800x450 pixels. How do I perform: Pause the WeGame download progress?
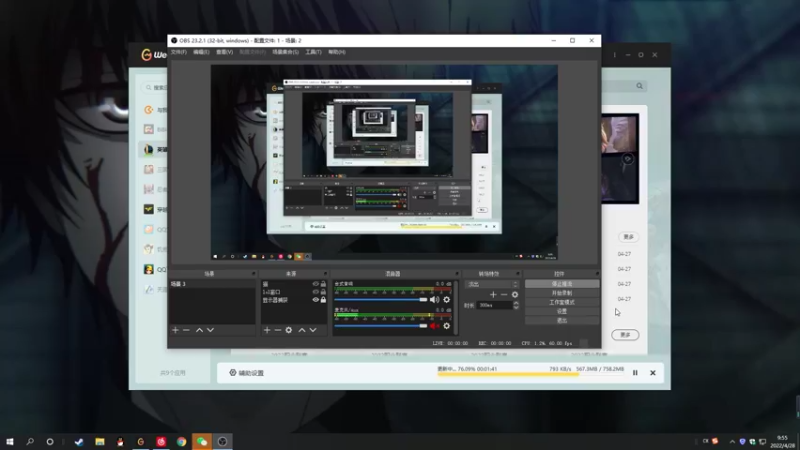click(635, 373)
